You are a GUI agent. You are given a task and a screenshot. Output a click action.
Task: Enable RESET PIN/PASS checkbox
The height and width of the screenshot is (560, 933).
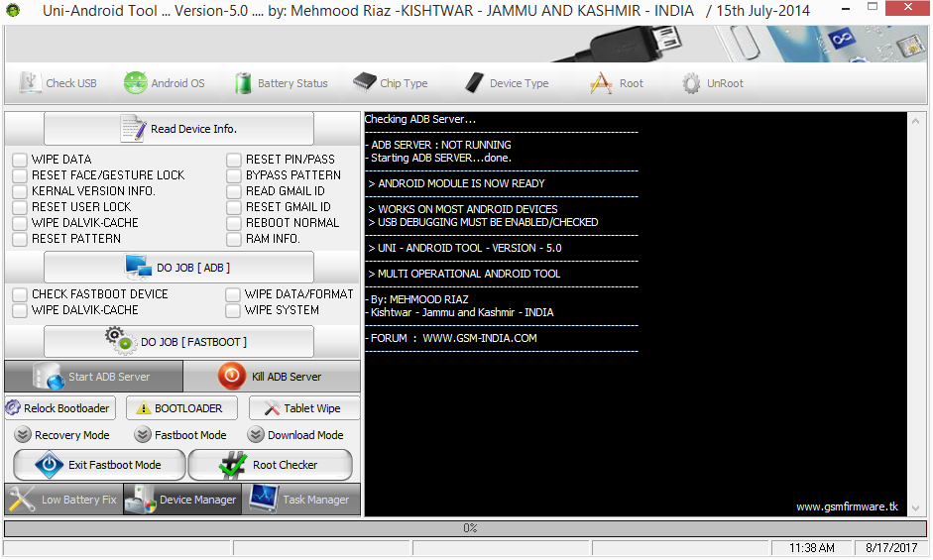pos(234,160)
